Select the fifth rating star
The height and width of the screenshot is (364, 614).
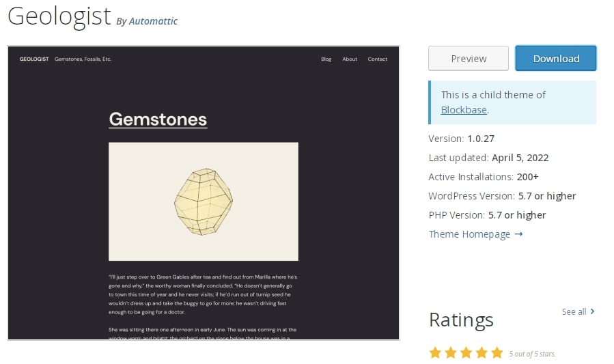[497, 353]
